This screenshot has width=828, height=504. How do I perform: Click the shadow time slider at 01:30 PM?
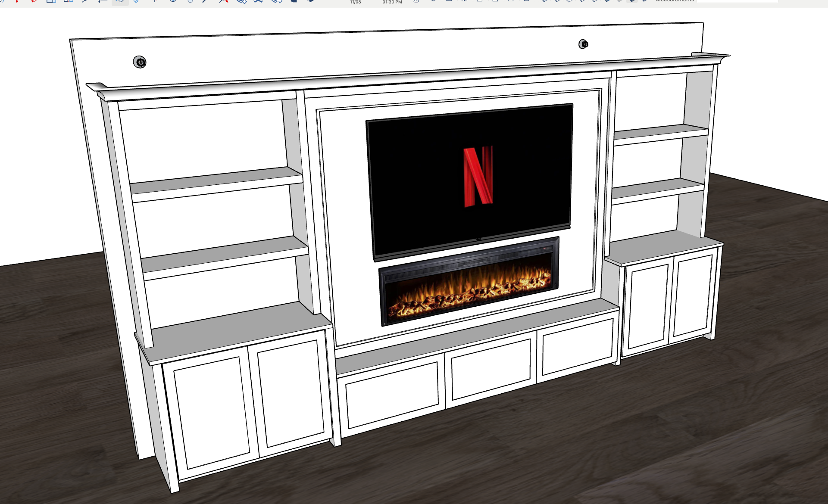(x=392, y=2)
